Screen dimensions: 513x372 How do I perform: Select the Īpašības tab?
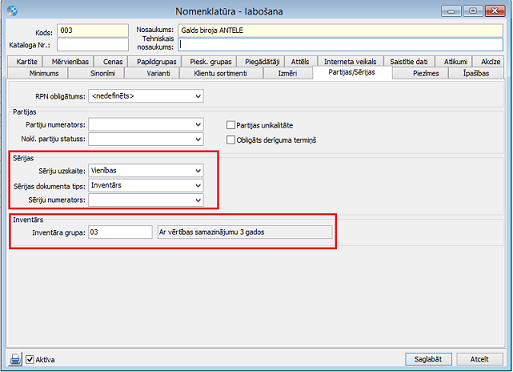click(x=476, y=73)
